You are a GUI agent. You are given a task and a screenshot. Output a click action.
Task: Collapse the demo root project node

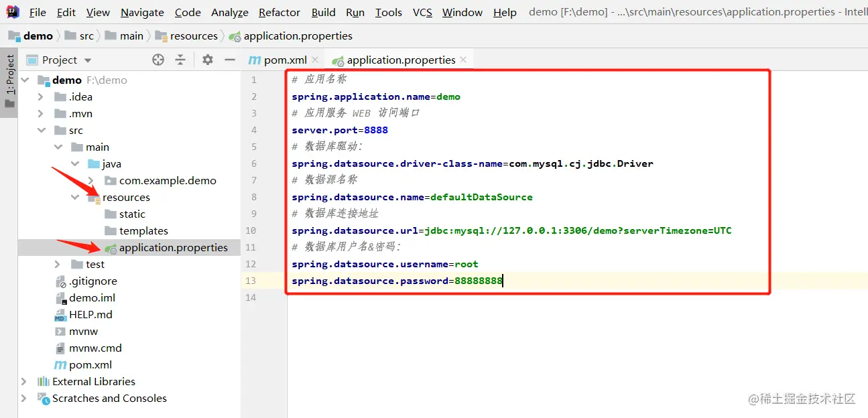[x=25, y=80]
